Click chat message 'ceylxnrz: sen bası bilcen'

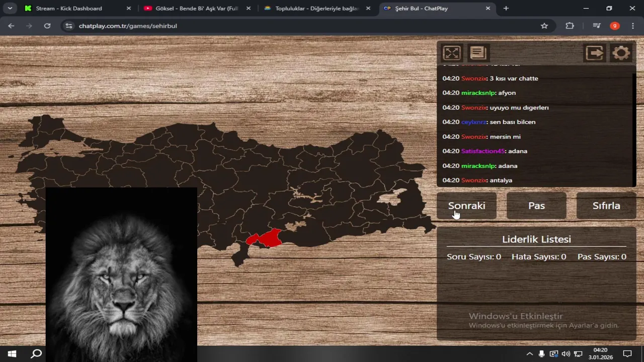tap(489, 122)
